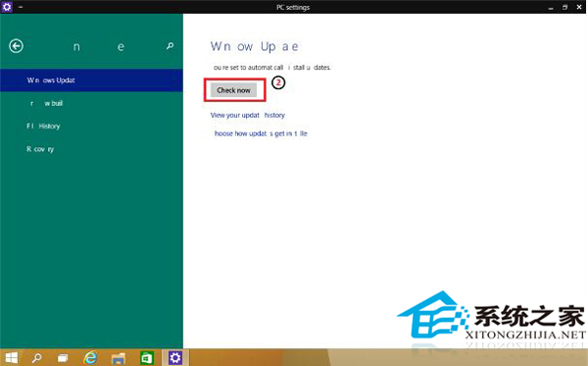Open File History in the sidebar
This screenshot has width=588, height=366.
91,127
